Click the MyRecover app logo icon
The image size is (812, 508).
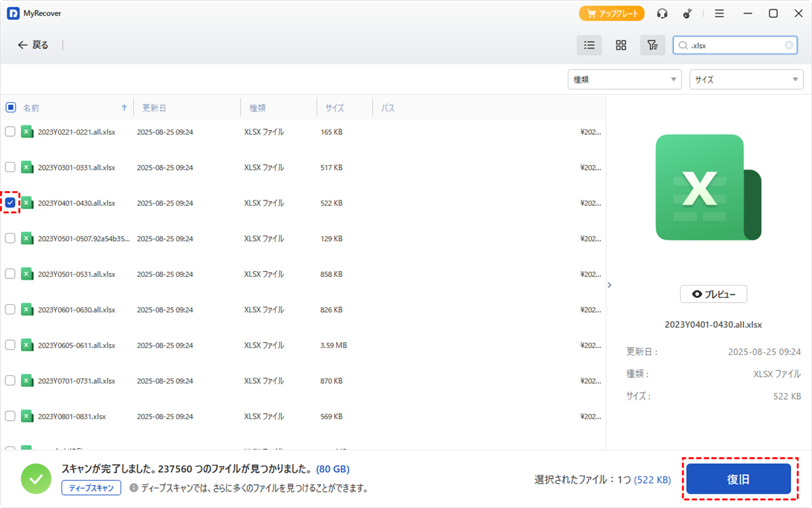[13, 14]
